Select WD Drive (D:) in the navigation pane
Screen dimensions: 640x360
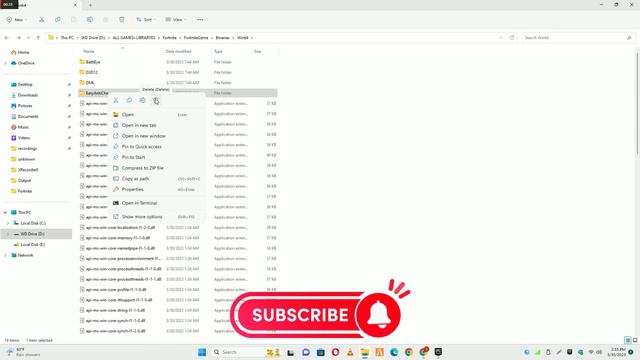(x=37, y=234)
